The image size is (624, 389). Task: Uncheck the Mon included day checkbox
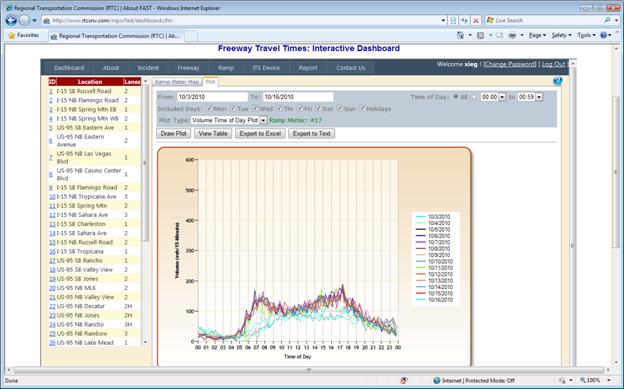[210, 108]
